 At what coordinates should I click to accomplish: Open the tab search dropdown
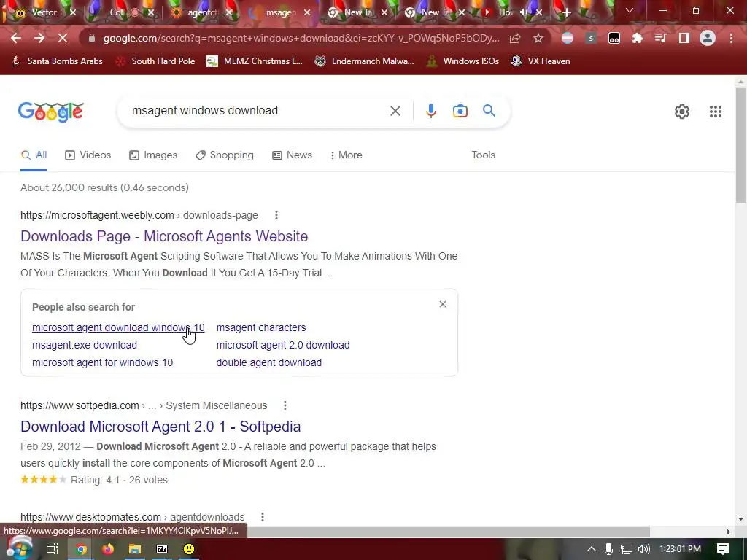click(630, 10)
